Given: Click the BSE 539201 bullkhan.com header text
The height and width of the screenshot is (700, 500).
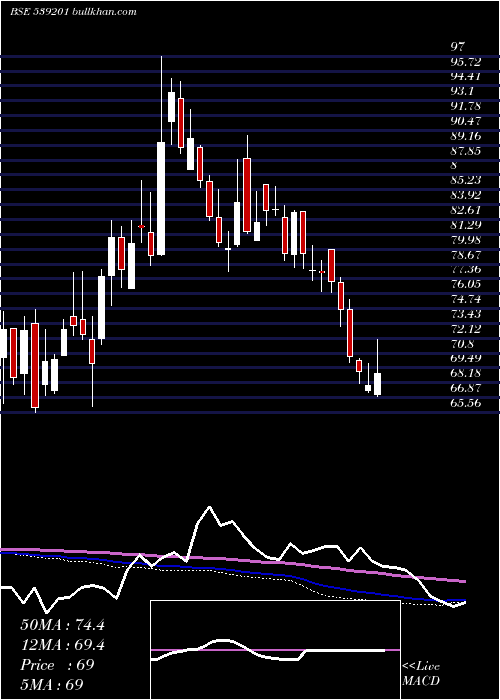Looking at the screenshot, I should 73,12.
